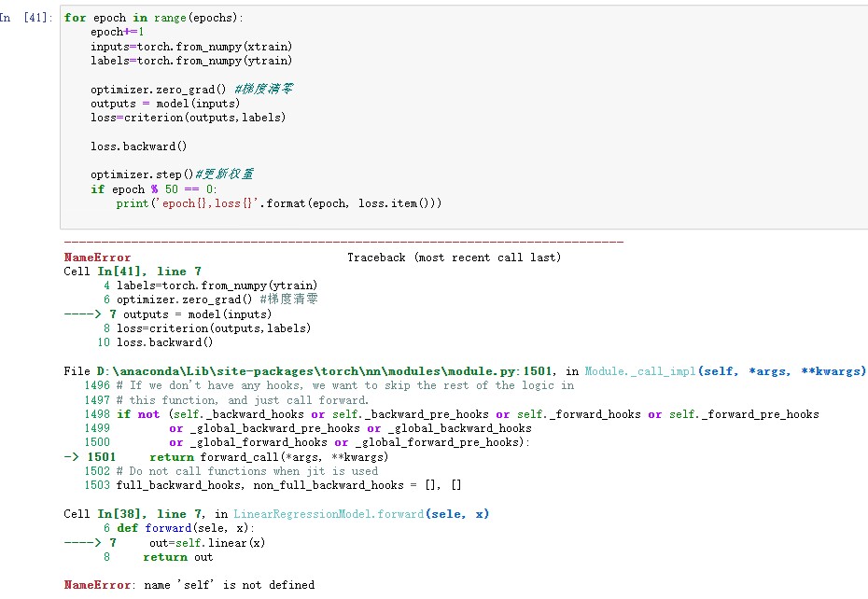Click 'loss=criterion(outputs,labels)' in the code cell editor

click(188, 118)
